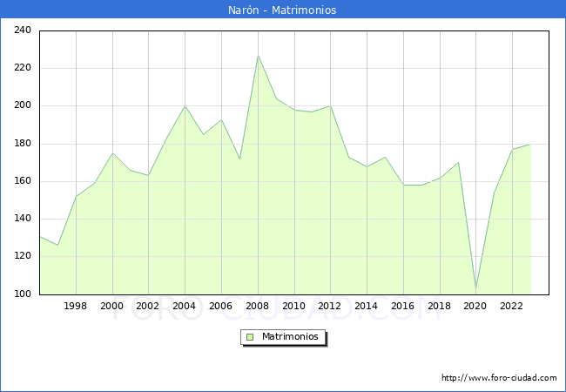Viewport: 566px width, 392px height.
Task: Click the 2020 lowest data point
Action: click(x=475, y=289)
